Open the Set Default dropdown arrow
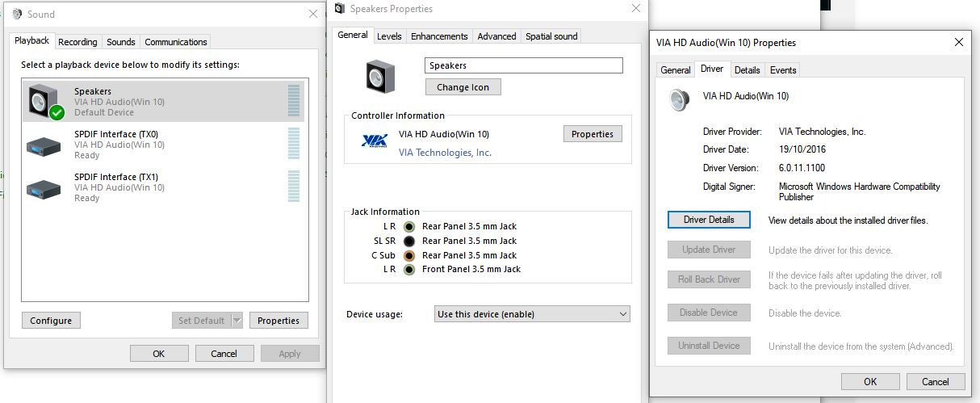This screenshot has height=403, width=980. point(237,321)
